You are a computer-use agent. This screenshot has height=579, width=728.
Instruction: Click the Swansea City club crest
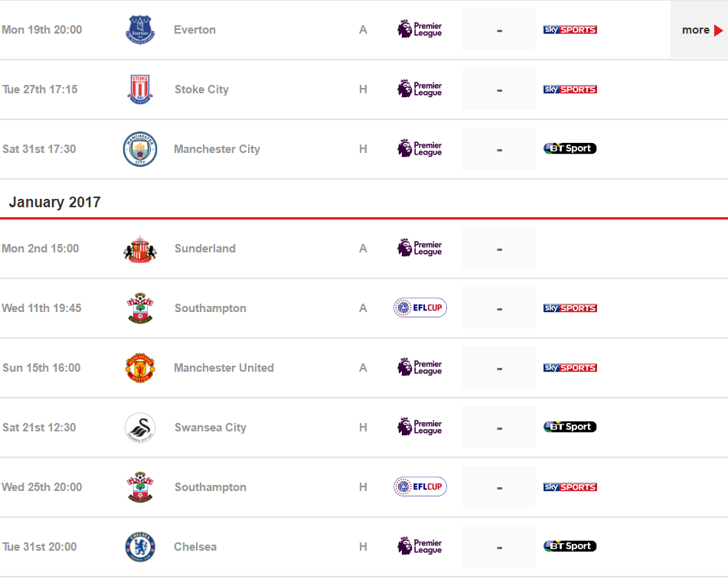[140, 428]
